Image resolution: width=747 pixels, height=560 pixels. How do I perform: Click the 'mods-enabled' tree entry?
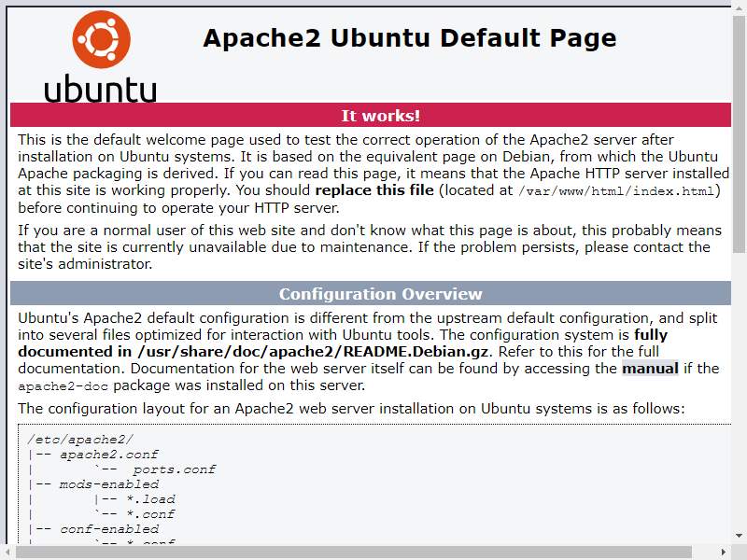pyautogui.click(x=109, y=484)
